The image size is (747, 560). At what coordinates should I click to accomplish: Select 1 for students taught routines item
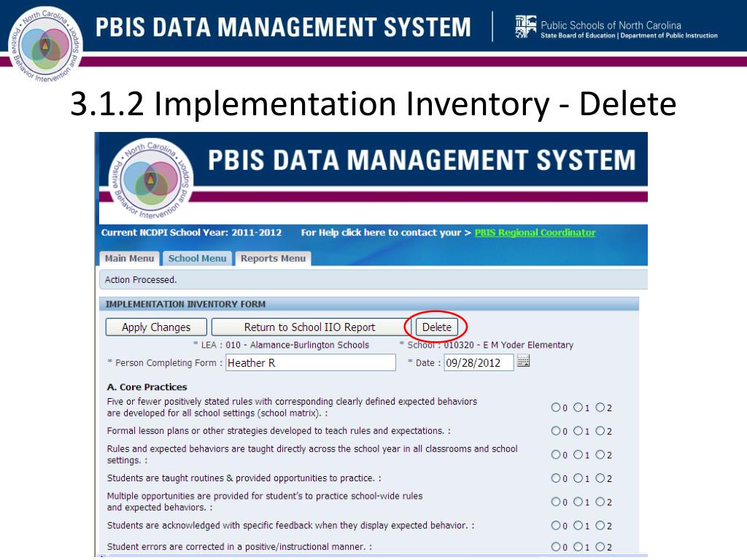(578, 478)
